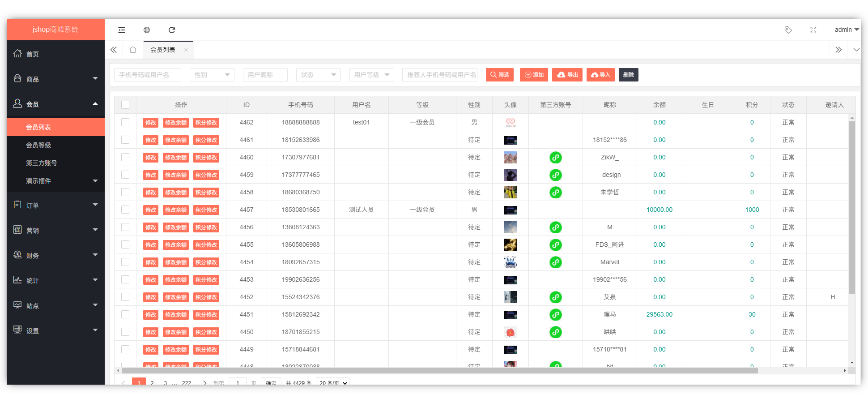Focus the 手机号码或用户名 search field

tap(148, 75)
